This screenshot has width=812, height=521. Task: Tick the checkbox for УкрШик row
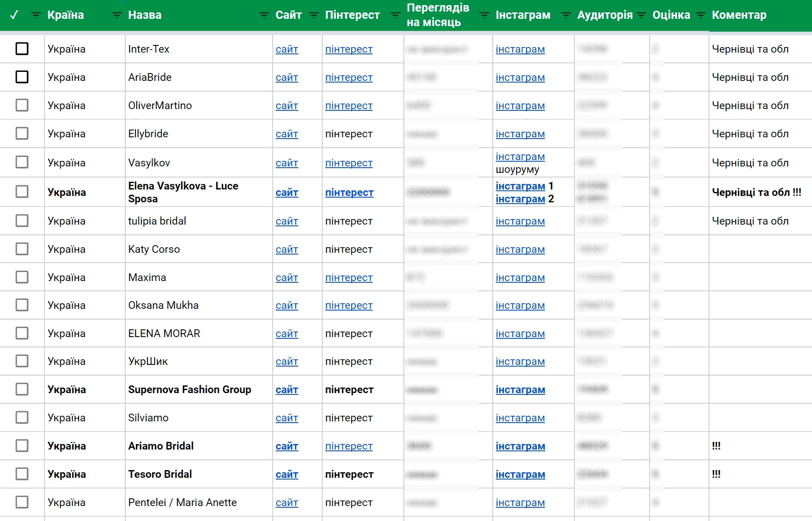coord(22,361)
